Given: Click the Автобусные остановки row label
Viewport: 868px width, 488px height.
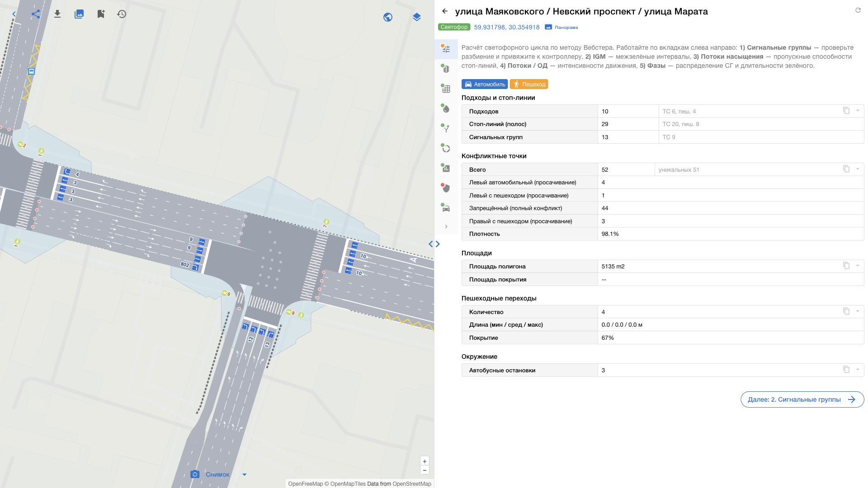Looking at the screenshot, I should [502, 371].
